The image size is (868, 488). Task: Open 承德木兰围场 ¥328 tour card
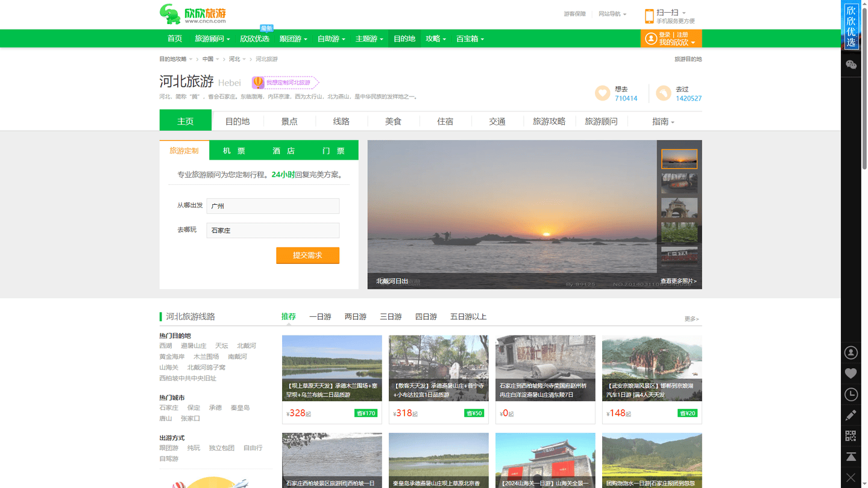click(x=332, y=379)
